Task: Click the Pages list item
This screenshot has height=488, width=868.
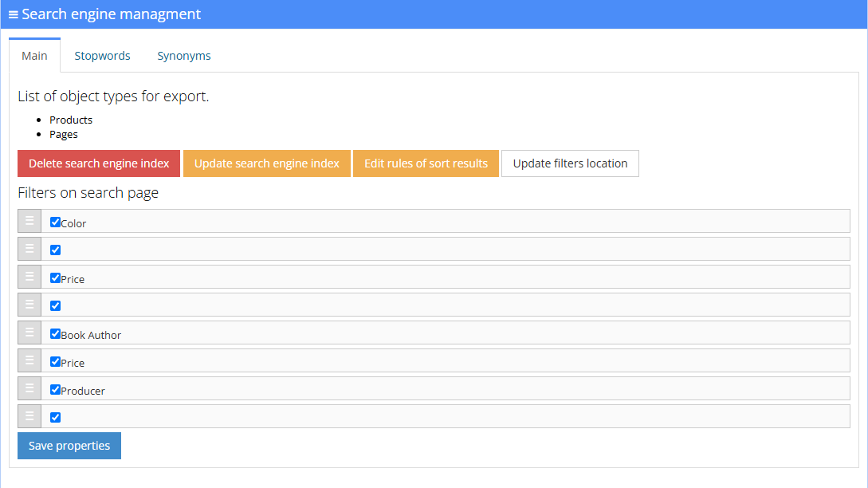Action: coord(64,134)
